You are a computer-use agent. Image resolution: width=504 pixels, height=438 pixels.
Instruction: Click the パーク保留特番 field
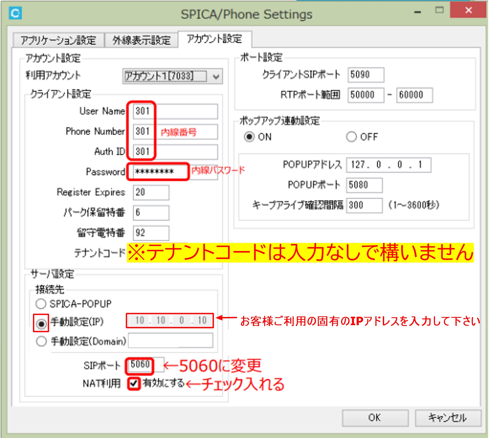click(151, 213)
